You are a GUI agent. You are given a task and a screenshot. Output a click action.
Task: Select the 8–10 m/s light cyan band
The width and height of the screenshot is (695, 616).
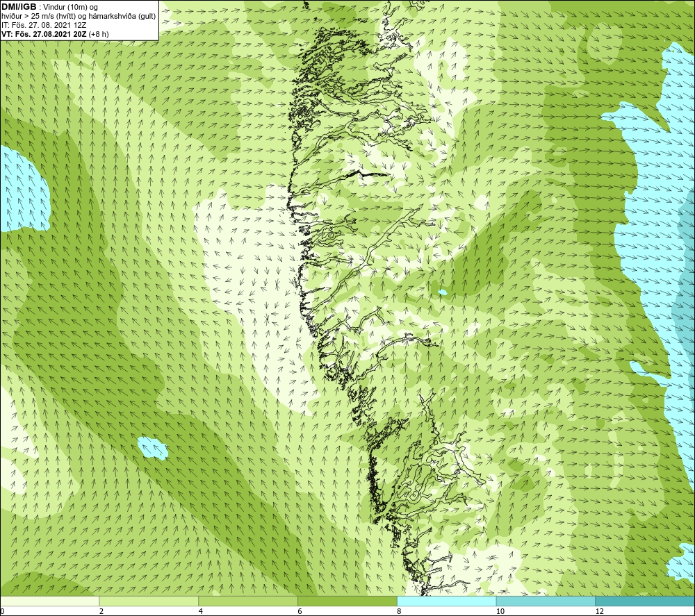[x=447, y=601]
